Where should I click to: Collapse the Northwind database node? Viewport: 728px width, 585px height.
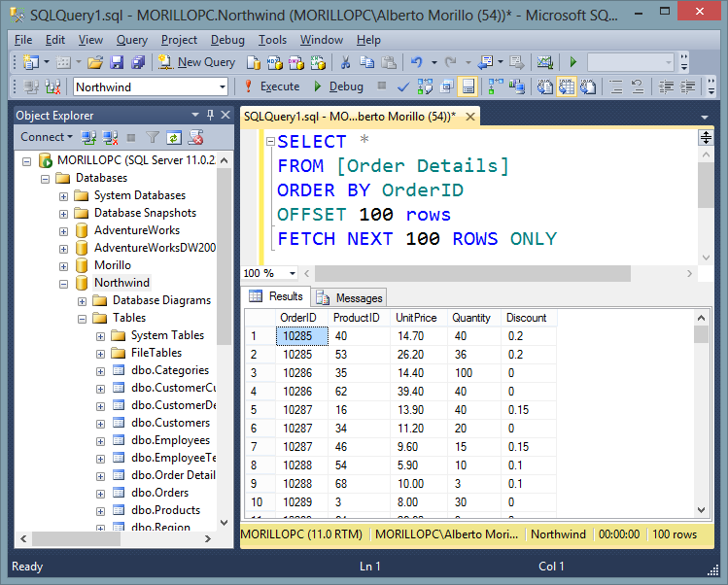(x=63, y=284)
